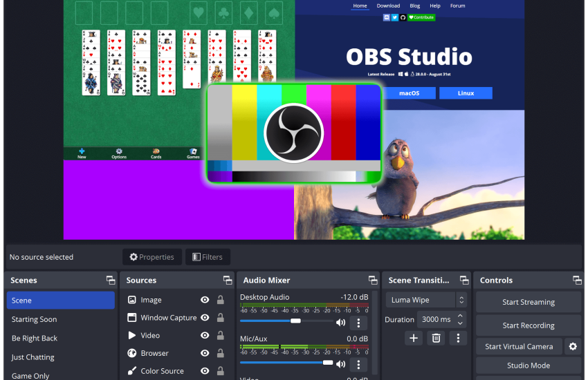The image size is (588, 380).
Task: Switch to Just Chatting scene
Action: 33,357
